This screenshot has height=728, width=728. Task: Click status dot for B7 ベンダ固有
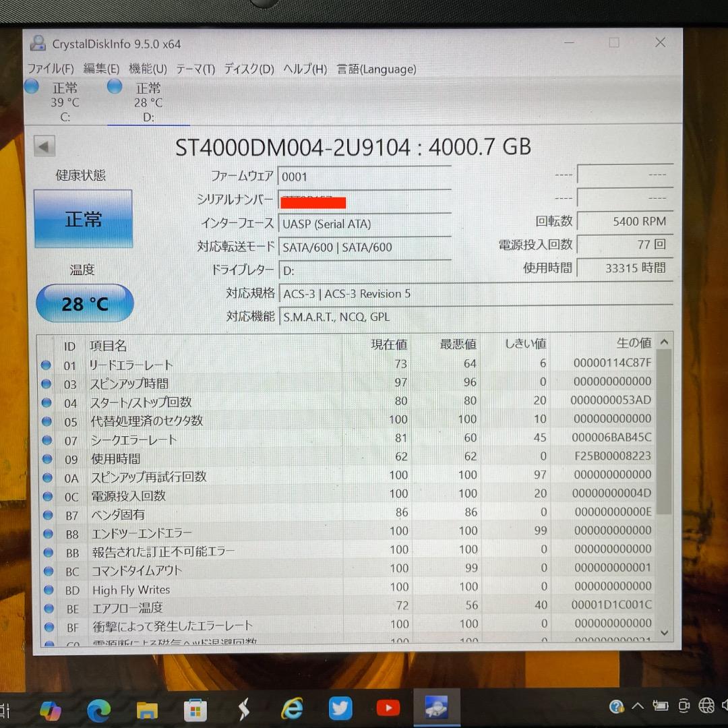coord(48,515)
